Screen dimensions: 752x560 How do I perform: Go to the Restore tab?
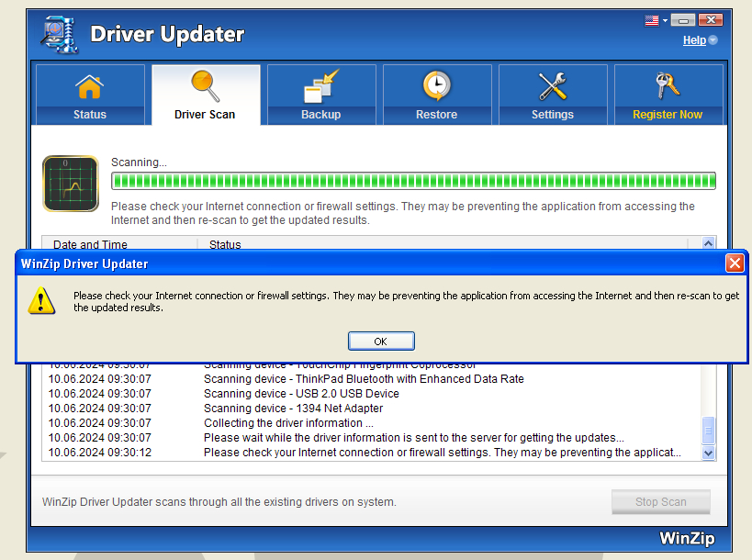[x=437, y=95]
